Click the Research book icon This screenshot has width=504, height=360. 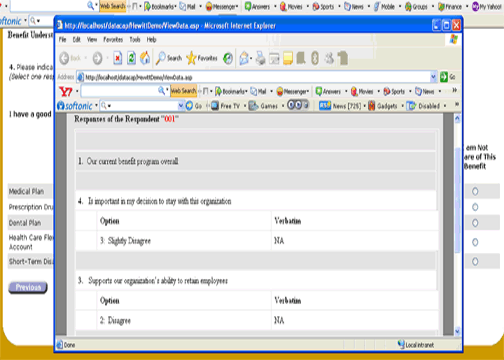(x=301, y=58)
